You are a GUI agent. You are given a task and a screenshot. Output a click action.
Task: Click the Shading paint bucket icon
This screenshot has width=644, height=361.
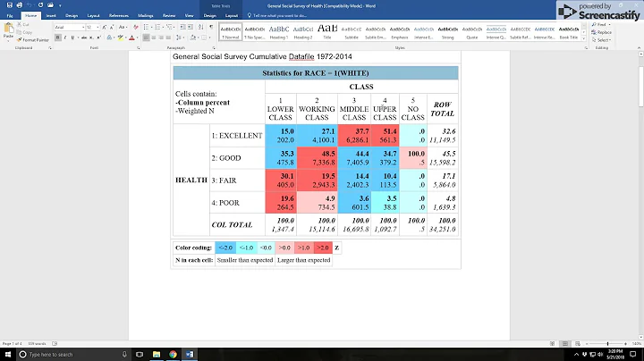point(193,38)
